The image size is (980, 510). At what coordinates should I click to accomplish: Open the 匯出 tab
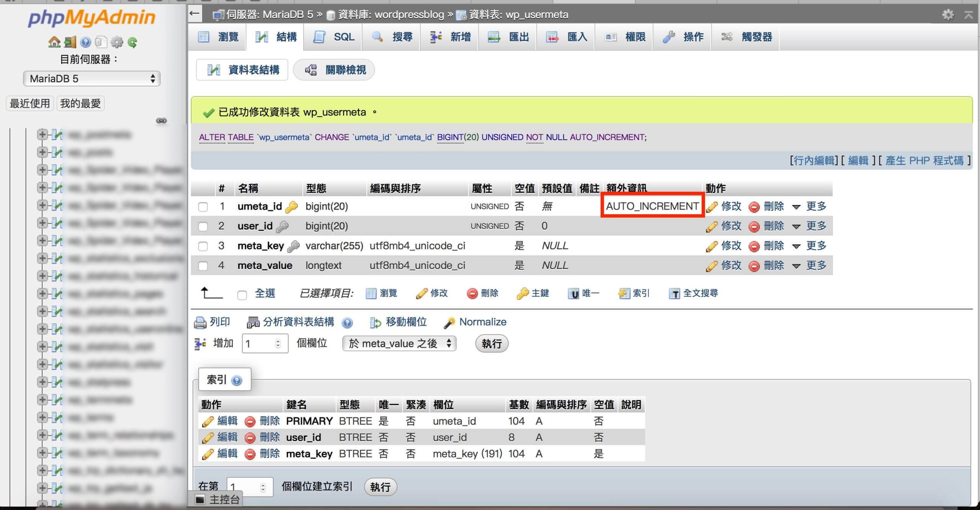(508, 37)
